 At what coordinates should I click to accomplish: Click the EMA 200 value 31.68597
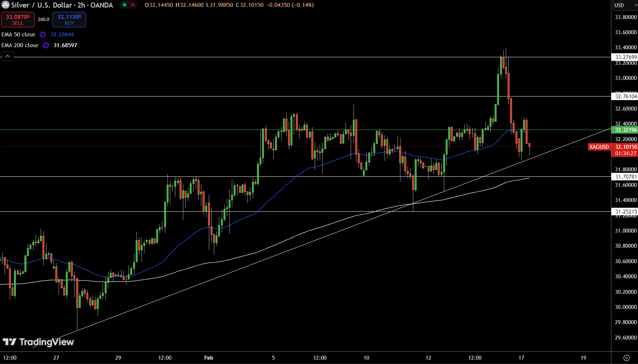point(65,45)
